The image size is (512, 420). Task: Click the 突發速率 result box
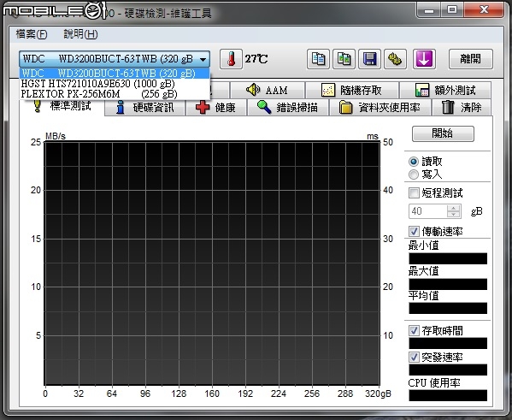pyautogui.click(x=448, y=370)
